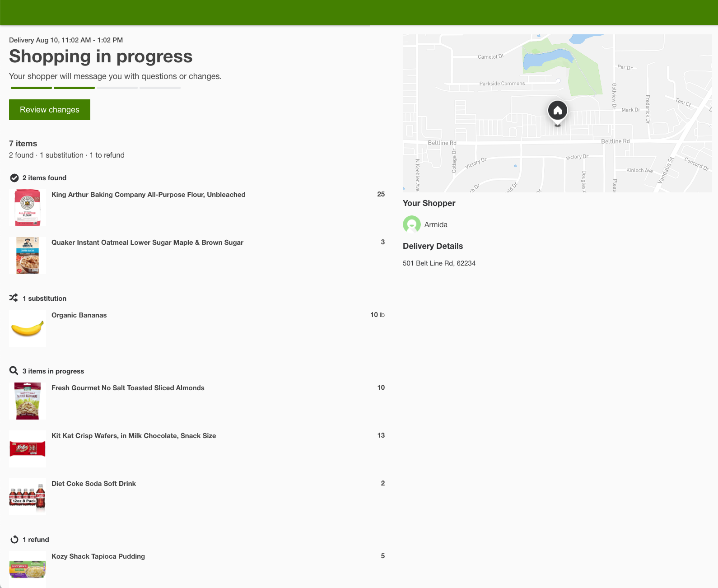Click the Review changes button
This screenshot has height=588, width=718.
(50, 110)
